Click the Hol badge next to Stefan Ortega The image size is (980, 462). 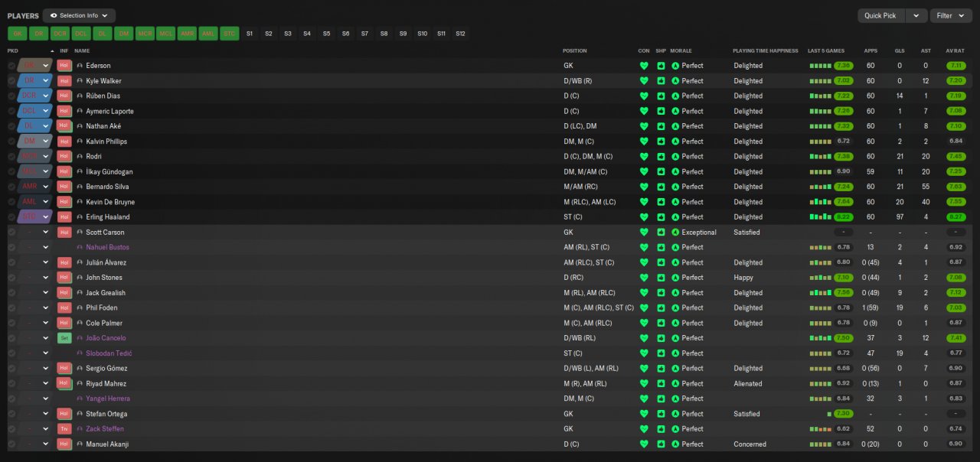click(64, 414)
